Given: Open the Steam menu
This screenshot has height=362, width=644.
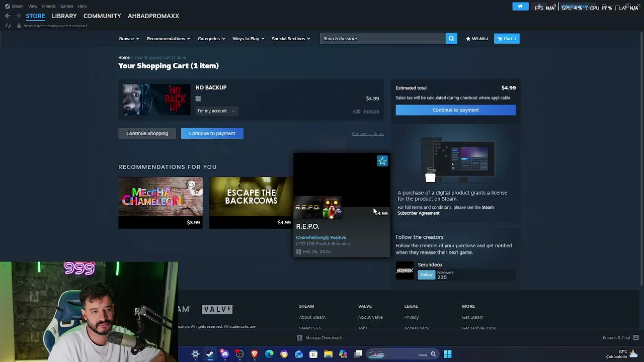Looking at the screenshot, I should tap(18, 6).
